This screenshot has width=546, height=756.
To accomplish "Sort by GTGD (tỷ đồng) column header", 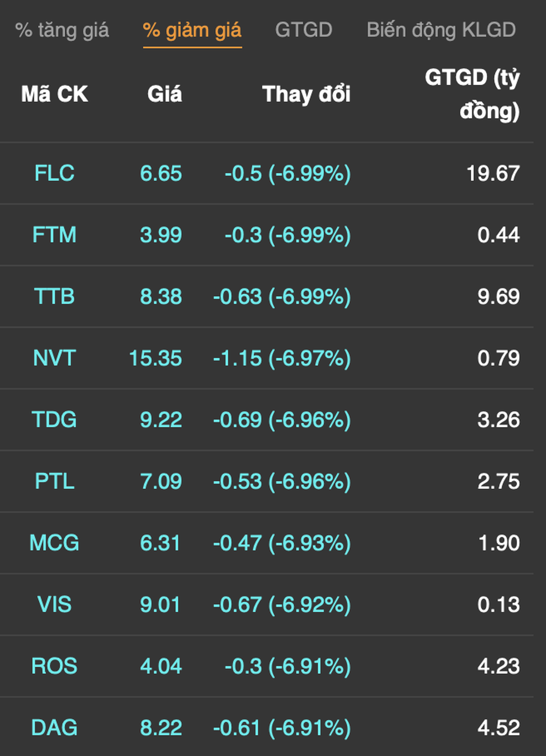I will point(472,94).
